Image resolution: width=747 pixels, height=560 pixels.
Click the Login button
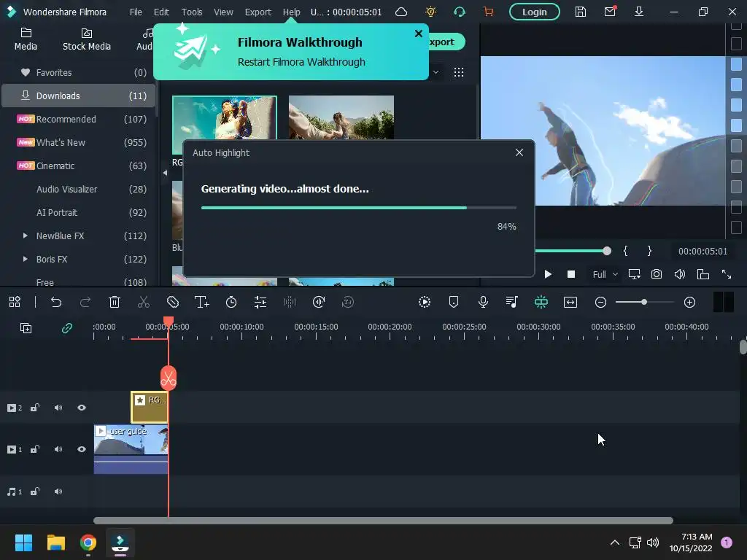coord(535,12)
